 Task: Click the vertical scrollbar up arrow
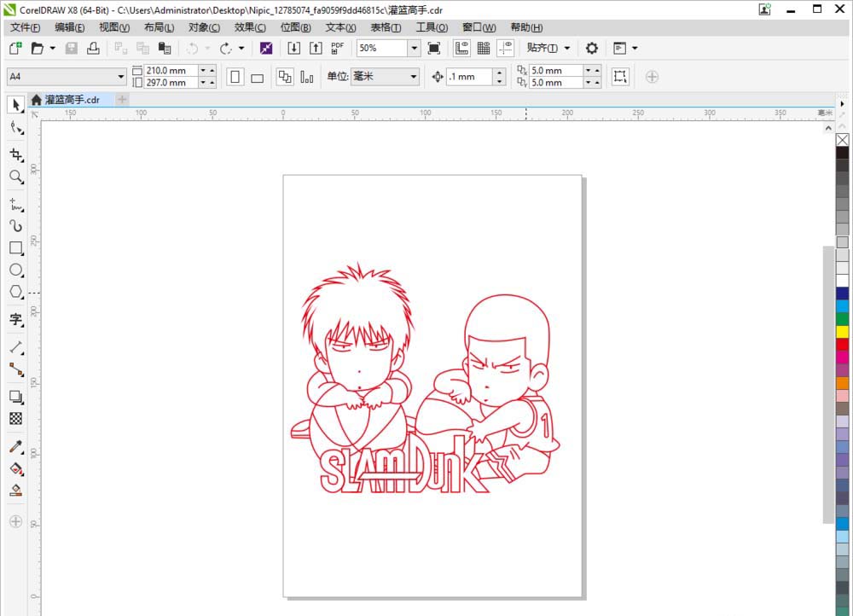coord(828,129)
